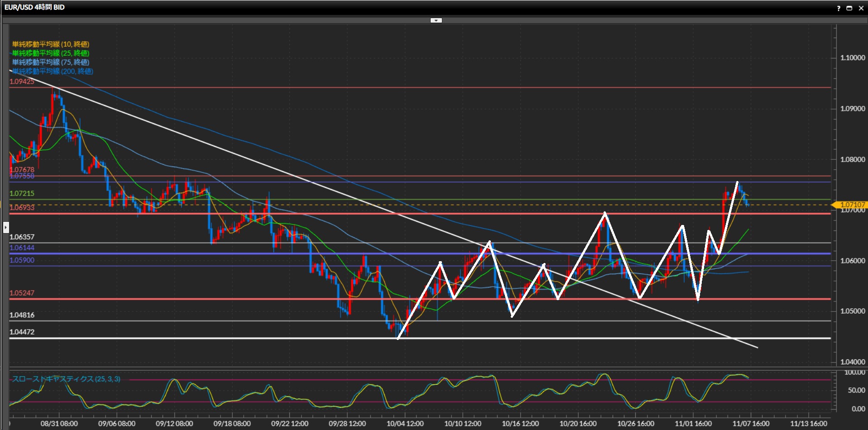Image resolution: width=868 pixels, height=430 pixels.
Task: Select the 75-period moving average label
Action: [x=51, y=62]
